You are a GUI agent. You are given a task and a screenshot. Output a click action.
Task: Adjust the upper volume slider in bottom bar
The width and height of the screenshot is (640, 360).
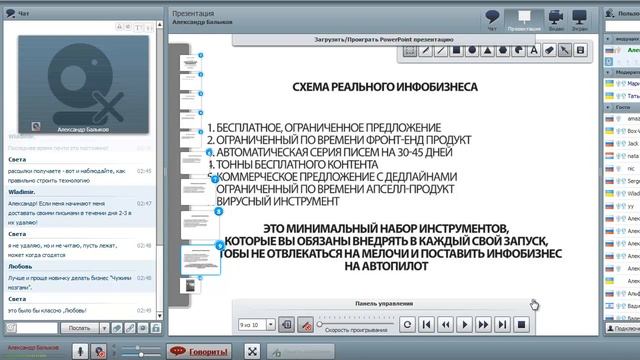pos(138,347)
